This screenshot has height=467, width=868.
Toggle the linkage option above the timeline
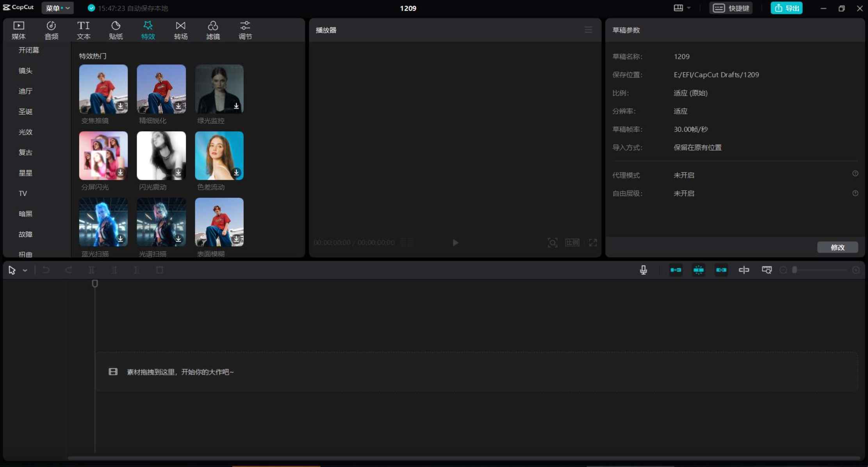(x=721, y=270)
